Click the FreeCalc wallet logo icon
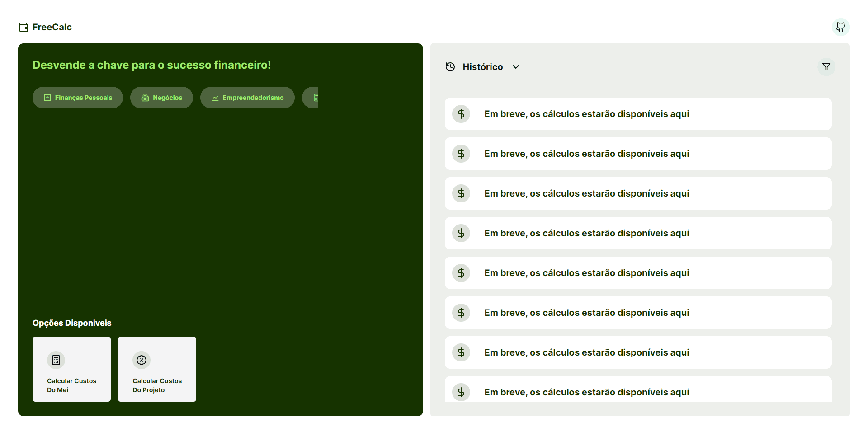Image resolution: width=868 pixels, height=427 pixels. (23, 27)
